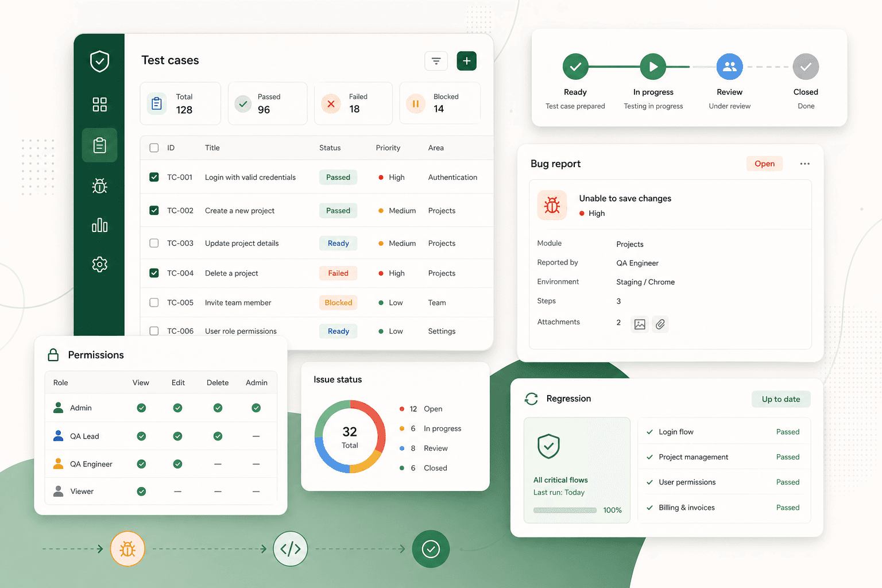The width and height of the screenshot is (882, 588).
Task: Select the blue Review legend dot
Action: (402, 448)
